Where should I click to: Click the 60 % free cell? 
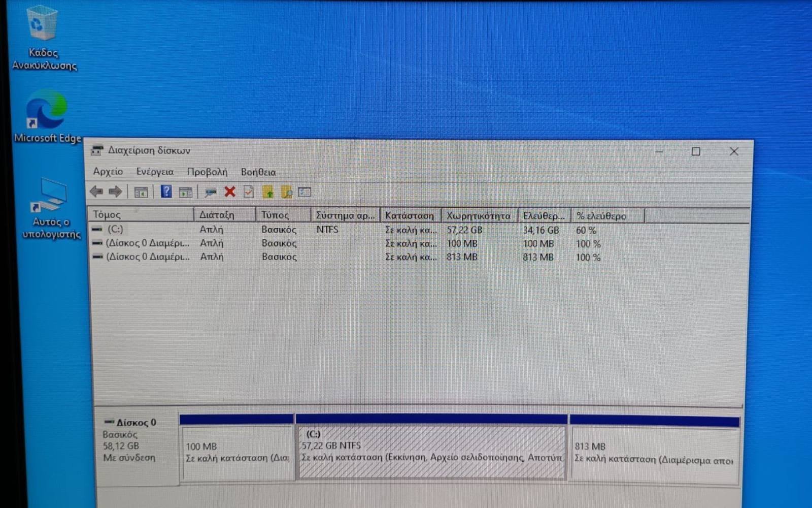(586, 230)
